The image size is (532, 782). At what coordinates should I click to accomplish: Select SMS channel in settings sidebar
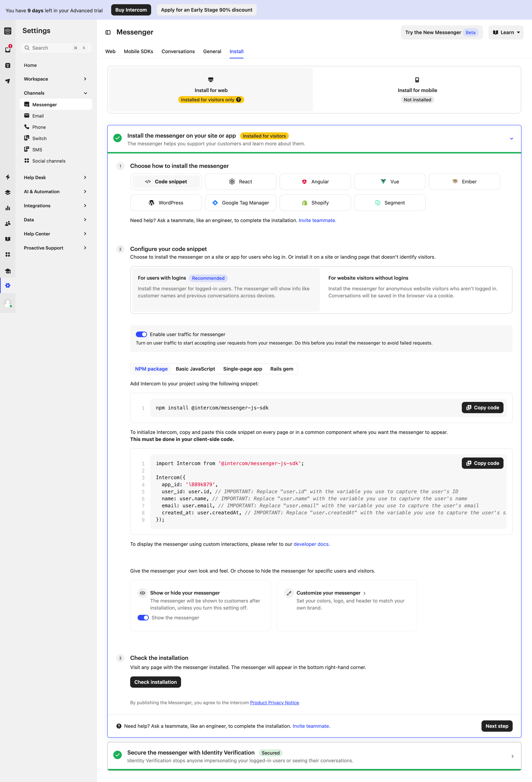click(x=56, y=150)
